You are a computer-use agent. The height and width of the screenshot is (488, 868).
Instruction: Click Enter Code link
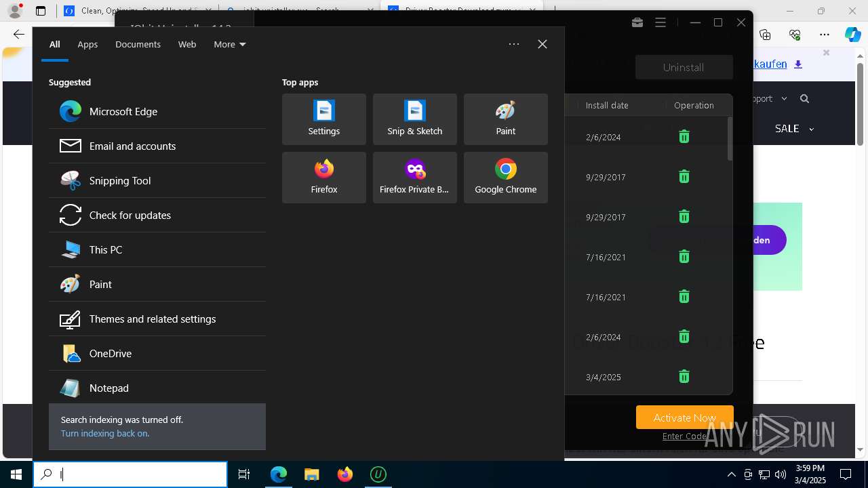[x=685, y=436]
